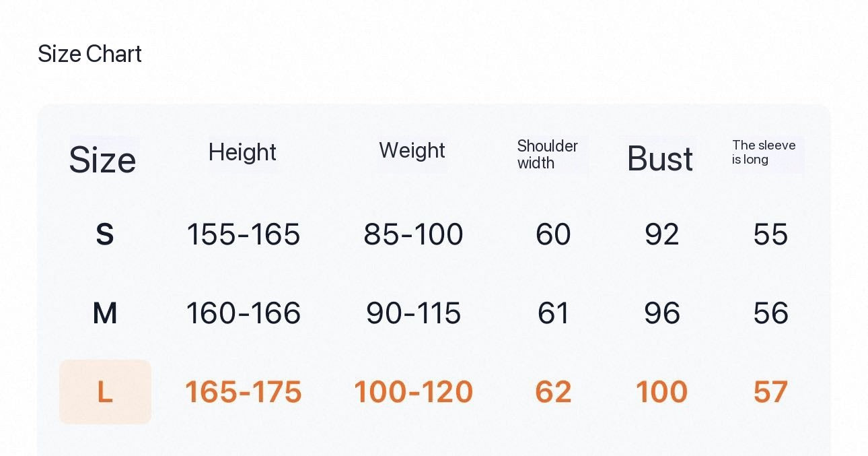Select the Shoulder width header
Image resolution: width=868 pixels, height=456 pixels.
[x=547, y=154]
